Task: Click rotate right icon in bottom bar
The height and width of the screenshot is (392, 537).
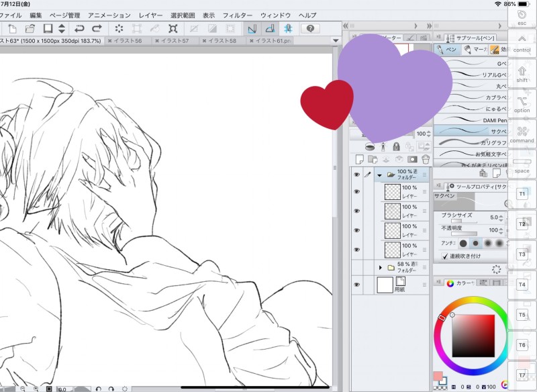Action: [x=111, y=389]
